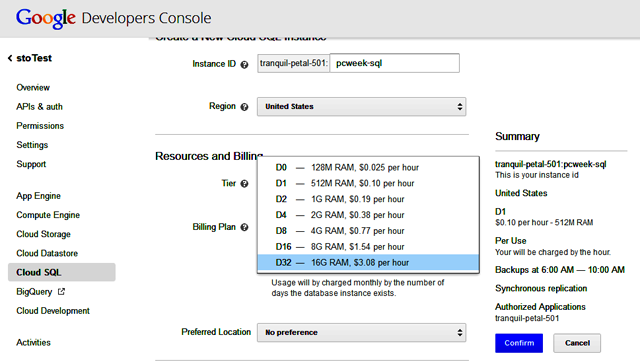The height and width of the screenshot is (364, 640).
Task: Click the Summary heading
Action: coord(517,136)
